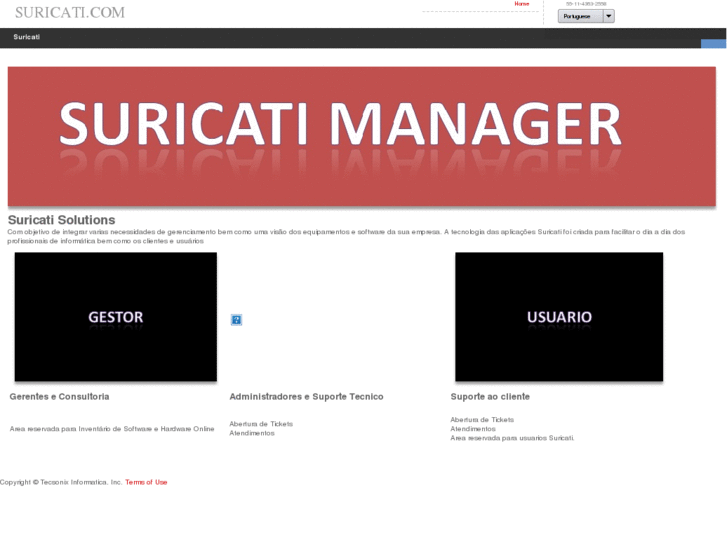Open the Home link in header
The image size is (727, 545).
(522, 4)
